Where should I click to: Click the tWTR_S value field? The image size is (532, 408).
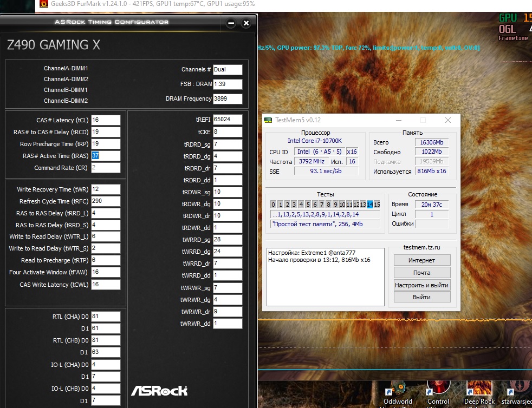[106, 248]
